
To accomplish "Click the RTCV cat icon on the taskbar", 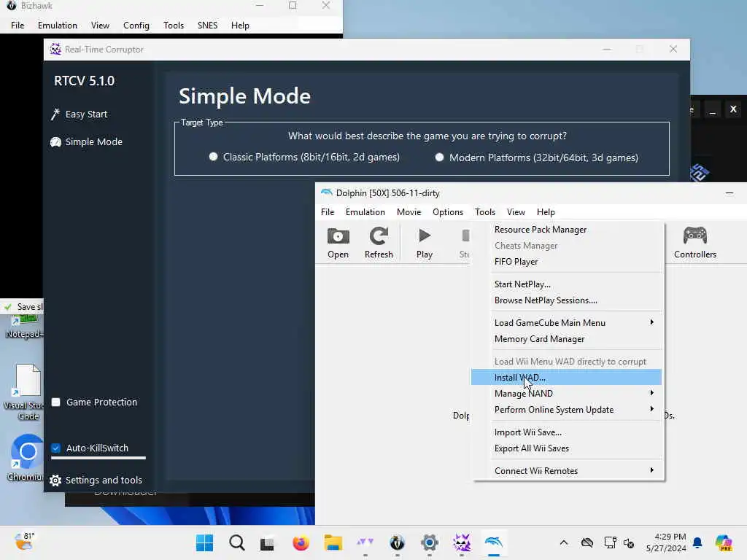I will 461,542.
